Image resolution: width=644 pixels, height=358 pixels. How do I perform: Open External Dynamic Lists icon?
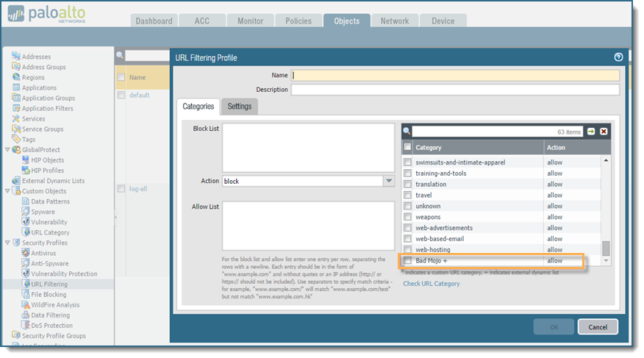[x=16, y=180]
